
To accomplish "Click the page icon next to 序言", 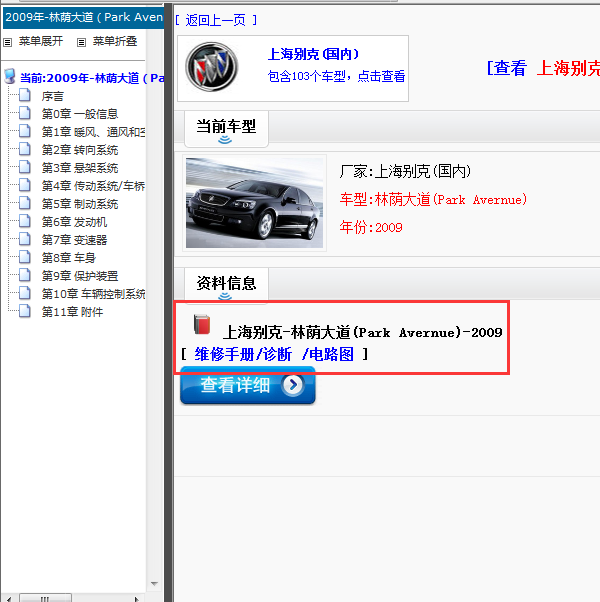I will click(x=25, y=95).
